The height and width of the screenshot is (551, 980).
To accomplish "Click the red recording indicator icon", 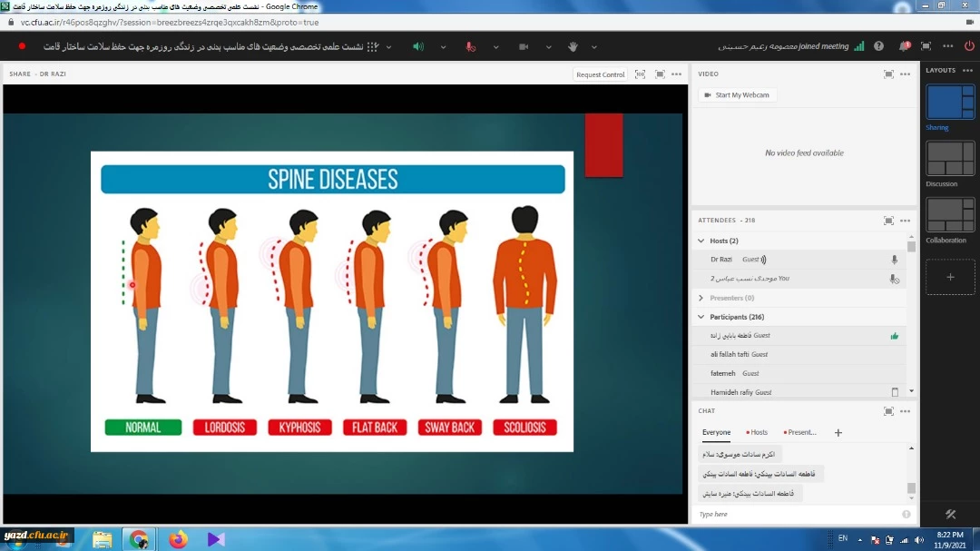I will pyautogui.click(x=22, y=46).
